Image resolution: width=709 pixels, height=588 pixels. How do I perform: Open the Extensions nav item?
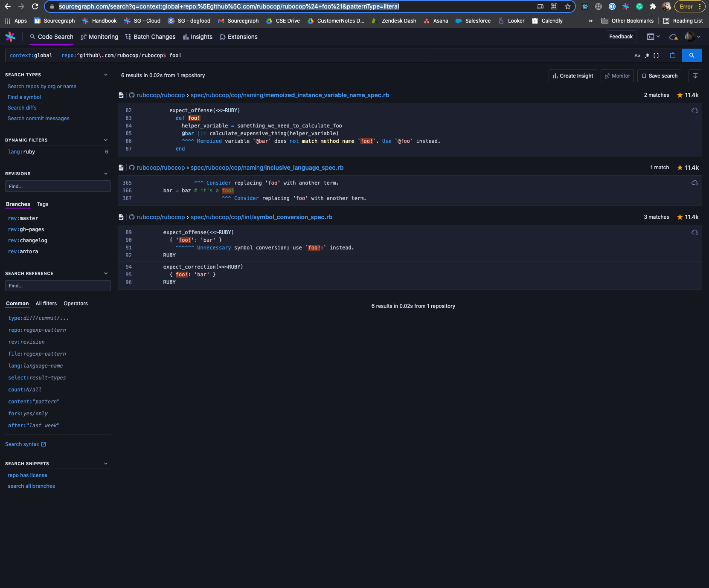pyautogui.click(x=238, y=37)
